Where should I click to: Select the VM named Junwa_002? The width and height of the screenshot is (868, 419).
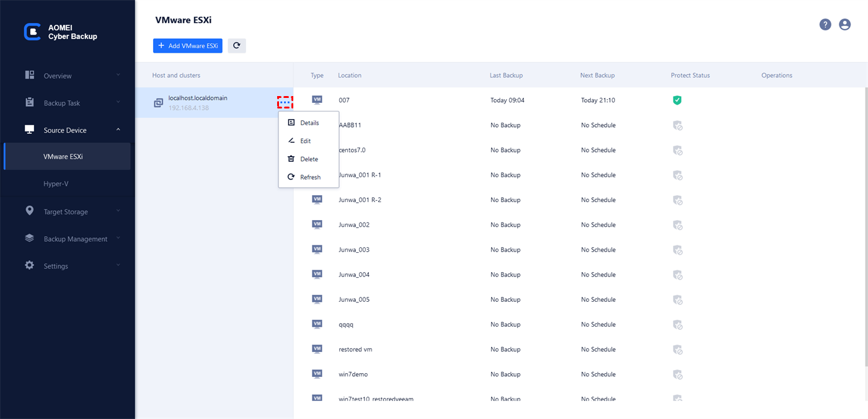point(354,224)
